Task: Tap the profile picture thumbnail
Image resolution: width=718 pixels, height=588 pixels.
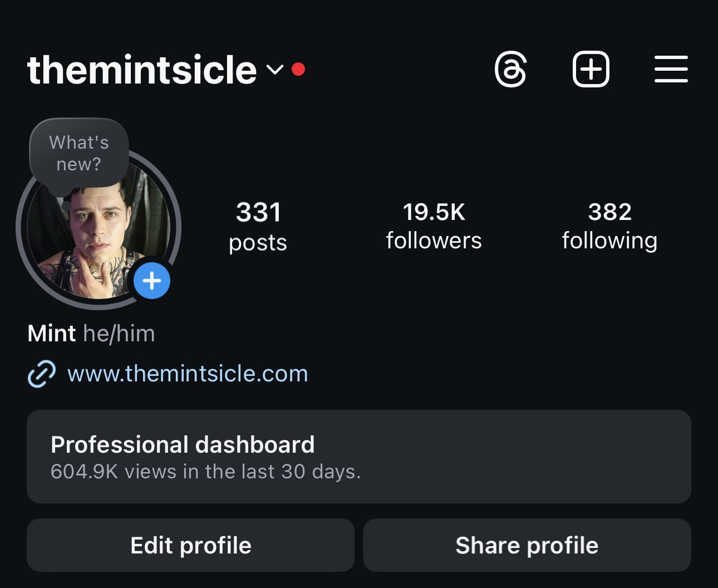Action: 99,228
